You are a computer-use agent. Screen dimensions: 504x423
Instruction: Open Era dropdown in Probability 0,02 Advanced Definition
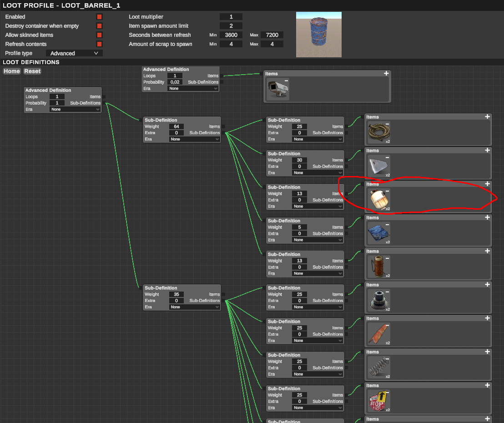coord(193,88)
